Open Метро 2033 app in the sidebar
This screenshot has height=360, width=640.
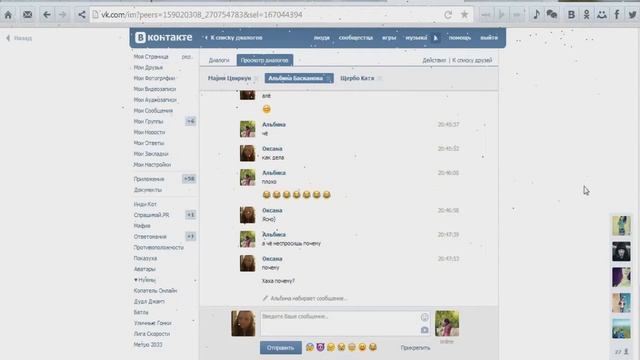(148, 344)
